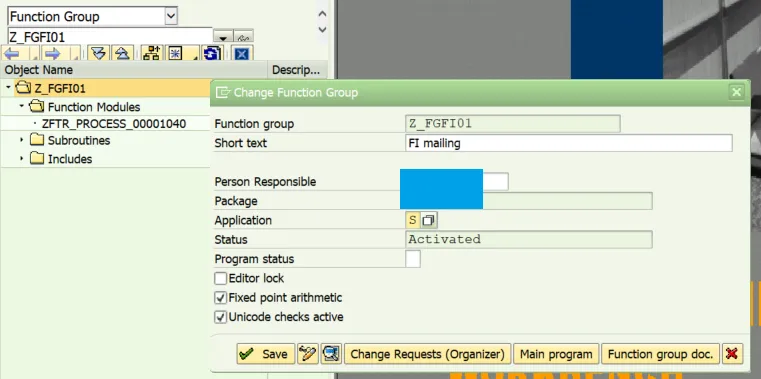Expand the Subroutines folder node

point(22,140)
